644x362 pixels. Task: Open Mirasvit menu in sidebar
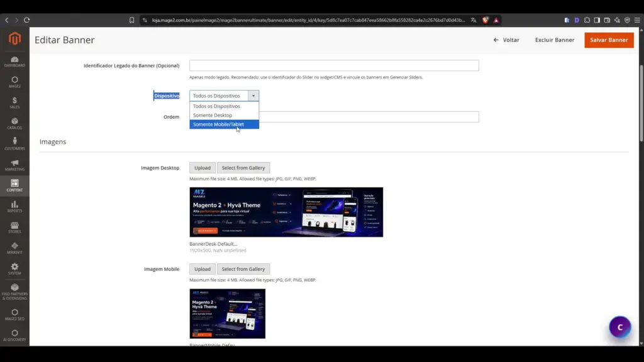(15, 248)
